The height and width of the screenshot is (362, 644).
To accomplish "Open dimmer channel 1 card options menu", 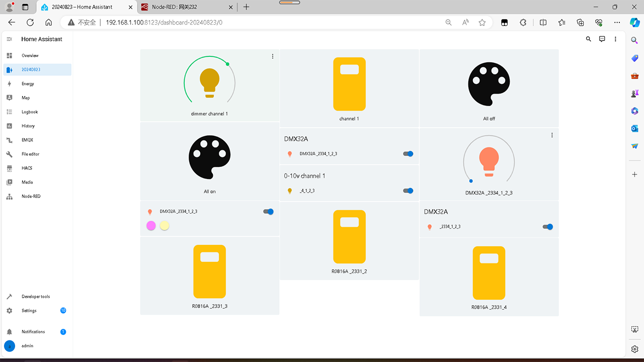I will 273,56.
